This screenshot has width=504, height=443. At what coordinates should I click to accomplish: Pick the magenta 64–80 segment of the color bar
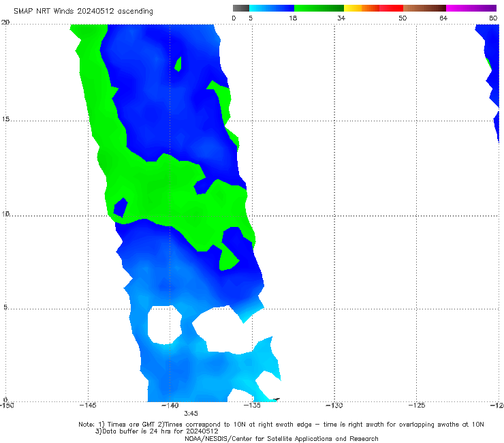471,8
